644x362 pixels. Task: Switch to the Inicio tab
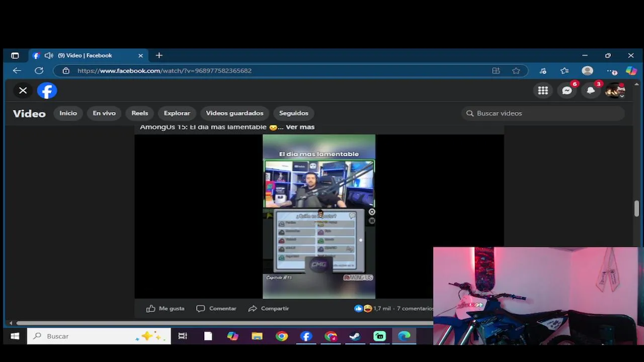tap(68, 113)
